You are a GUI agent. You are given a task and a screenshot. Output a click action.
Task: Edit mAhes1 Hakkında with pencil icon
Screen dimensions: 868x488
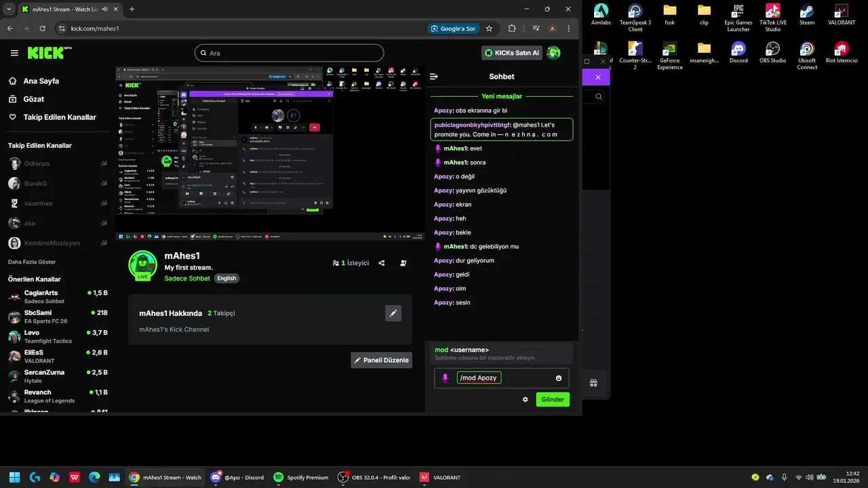coord(393,313)
